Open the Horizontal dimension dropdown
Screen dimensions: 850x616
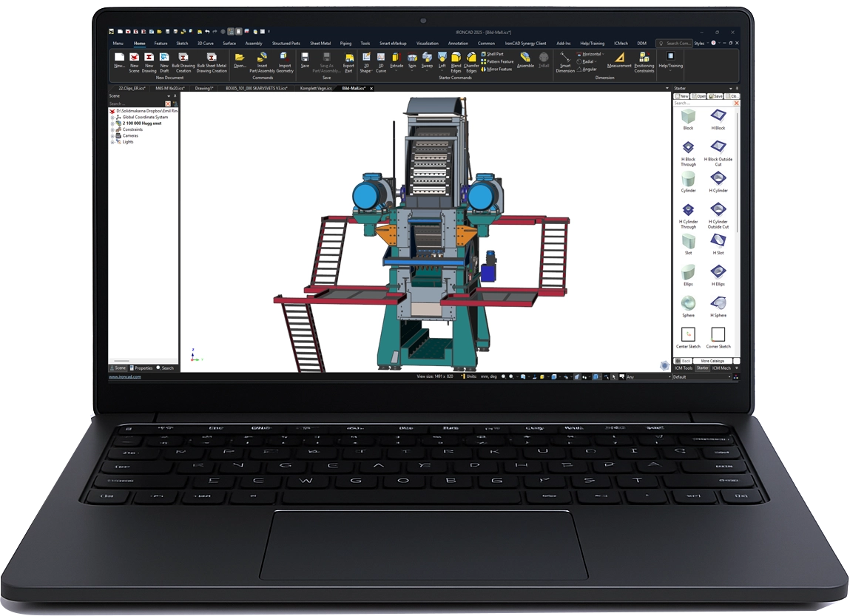[x=603, y=54]
